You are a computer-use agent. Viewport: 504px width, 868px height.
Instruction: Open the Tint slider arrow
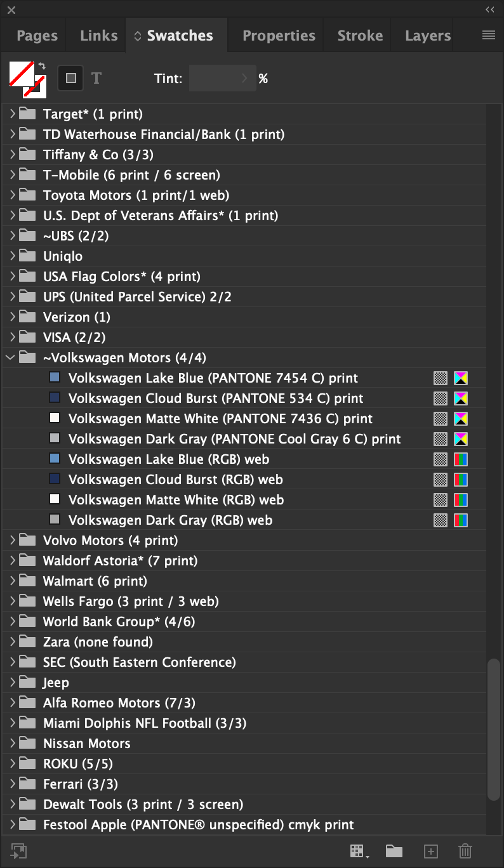coord(246,79)
